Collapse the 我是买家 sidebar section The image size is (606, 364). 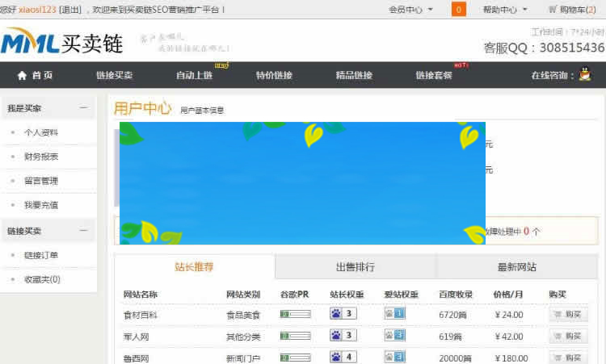(x=82, y=107)
